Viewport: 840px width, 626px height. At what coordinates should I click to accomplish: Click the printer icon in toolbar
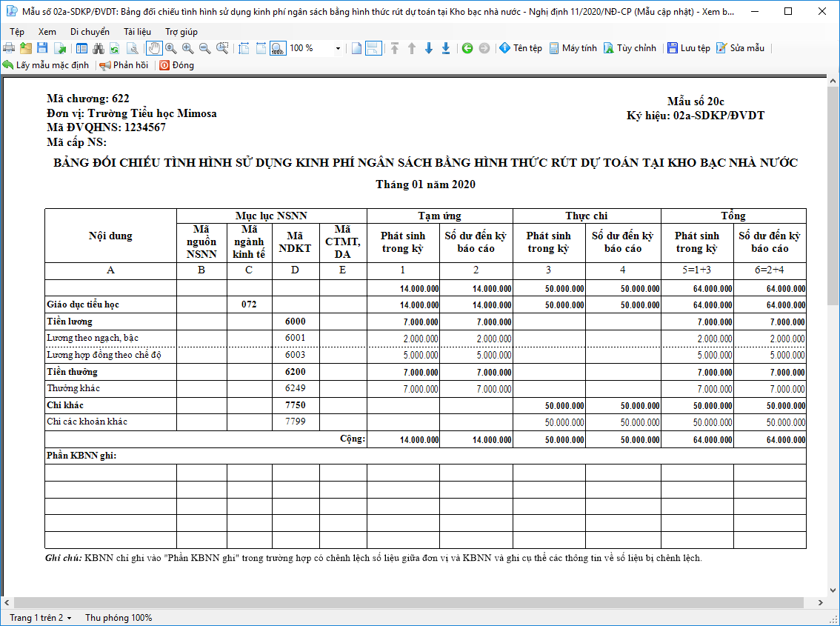click(9, 48)
